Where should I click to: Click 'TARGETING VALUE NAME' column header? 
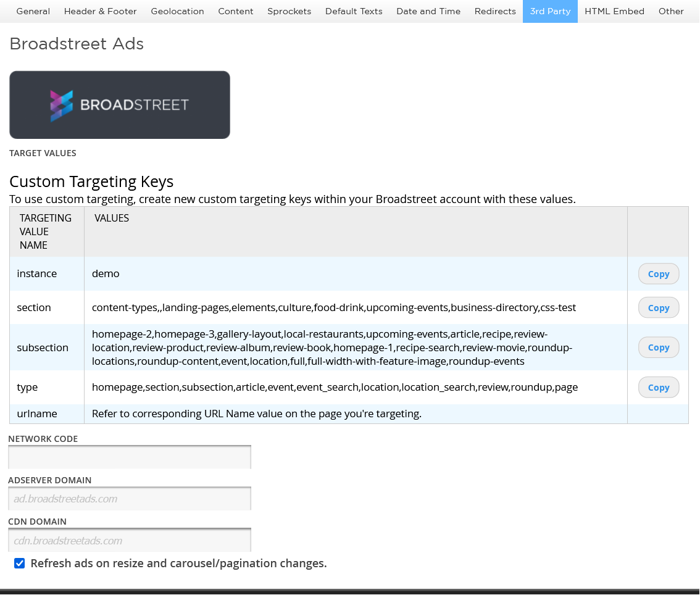[x=46, y=231]
